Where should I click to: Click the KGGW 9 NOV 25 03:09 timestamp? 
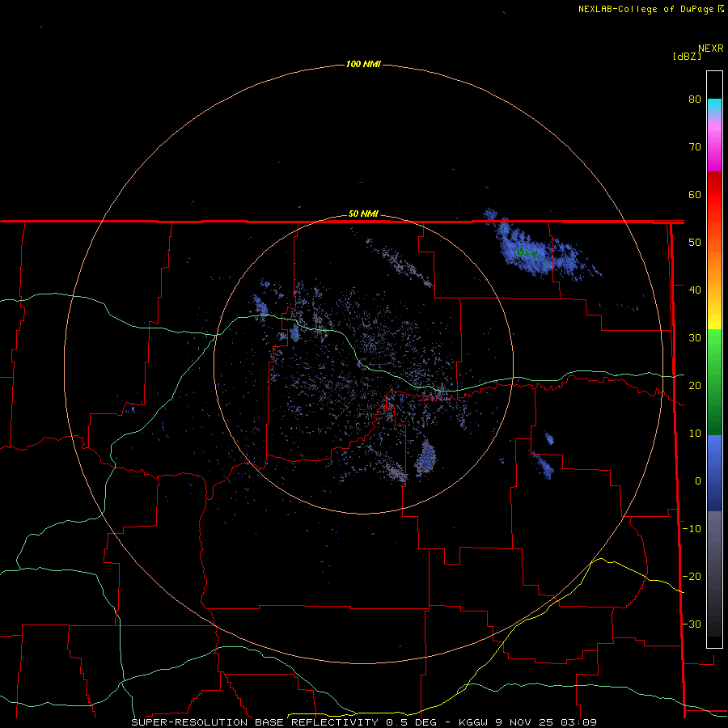pos(527,722)
